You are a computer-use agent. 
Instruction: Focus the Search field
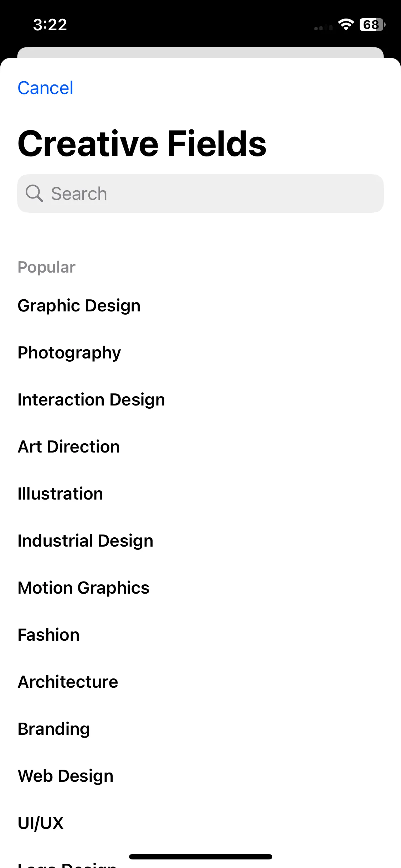point(200,193)
